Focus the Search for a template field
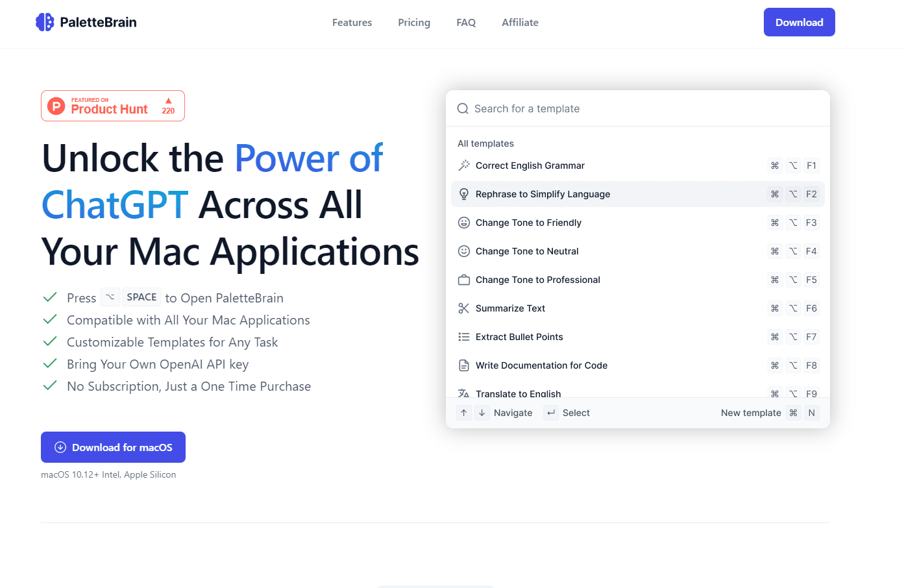Screen dimensions: 904x588 tap(638, 108)
